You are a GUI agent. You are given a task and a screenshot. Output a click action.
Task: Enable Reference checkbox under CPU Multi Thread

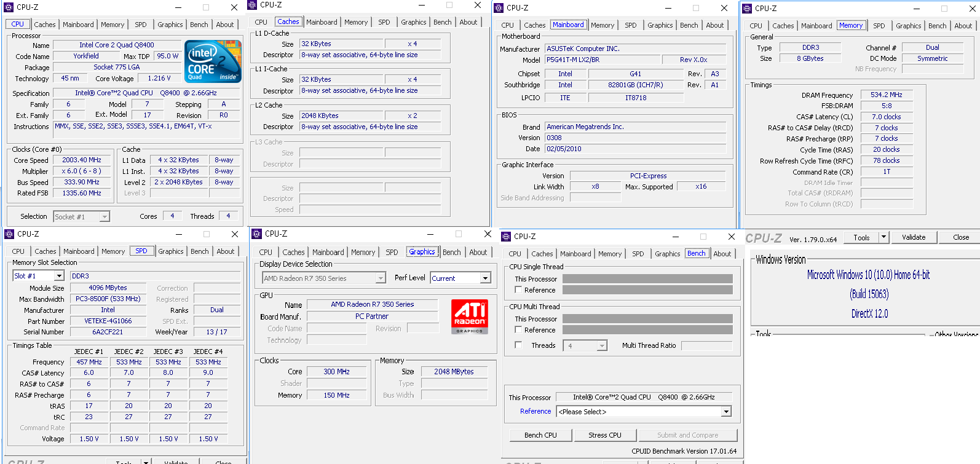(x=518, y=330)
